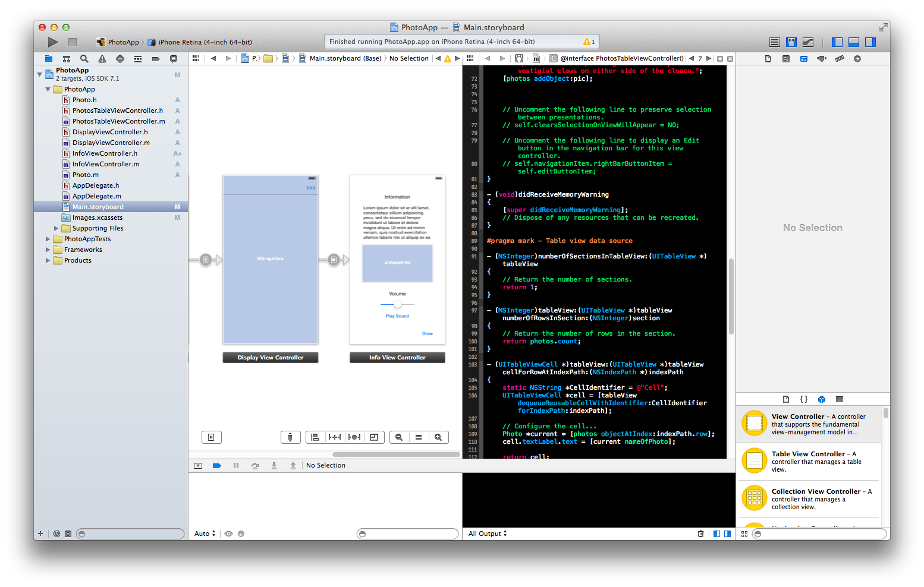Expand the Frameworks group

48,250
